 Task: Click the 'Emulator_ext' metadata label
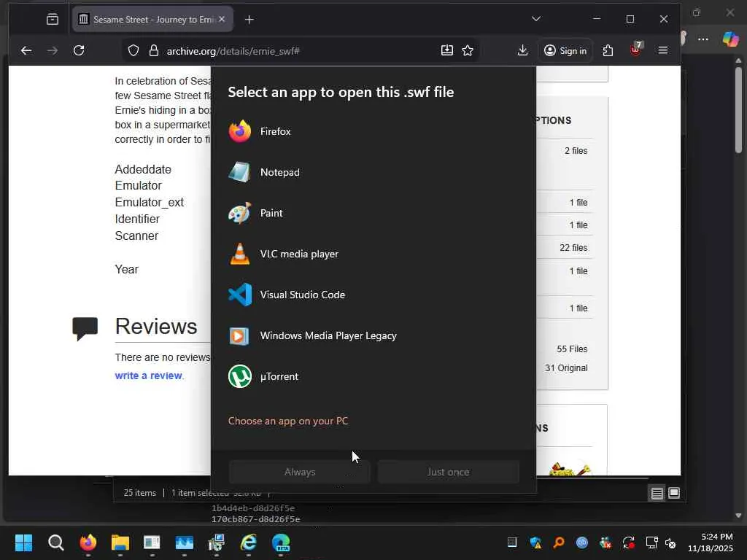149,203
